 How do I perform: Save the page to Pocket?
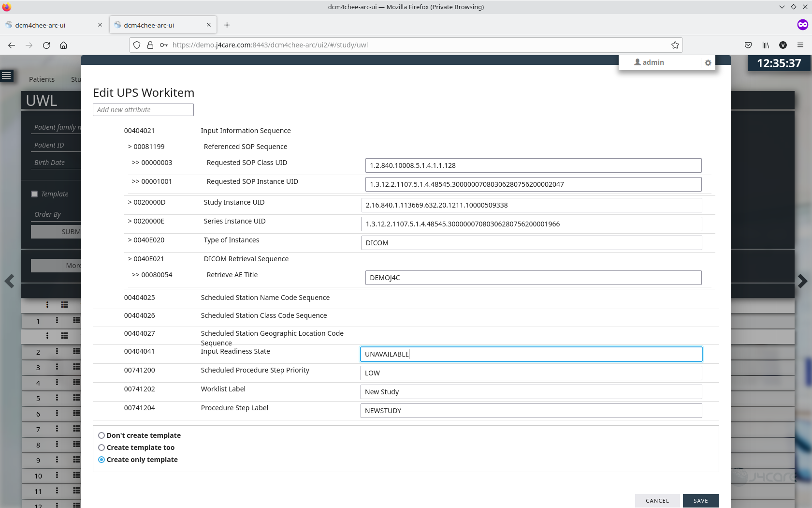(748, 45)
